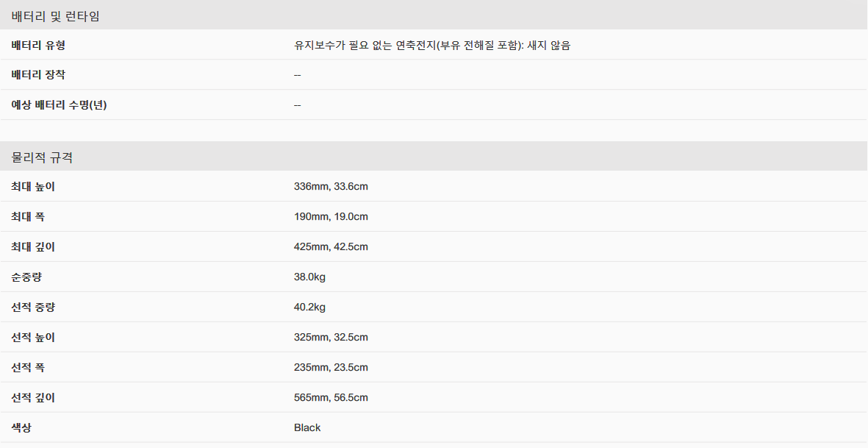Click the battery type description text
The image size is (868, 448).
[431, 46]
